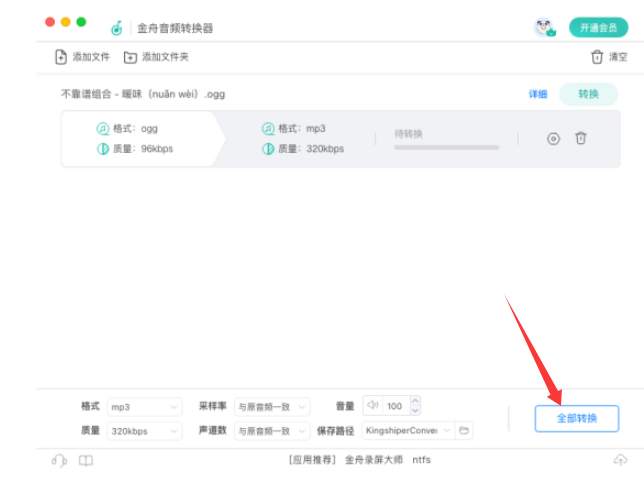Click the target 格式: mp3 music icon

click(268, 129)
